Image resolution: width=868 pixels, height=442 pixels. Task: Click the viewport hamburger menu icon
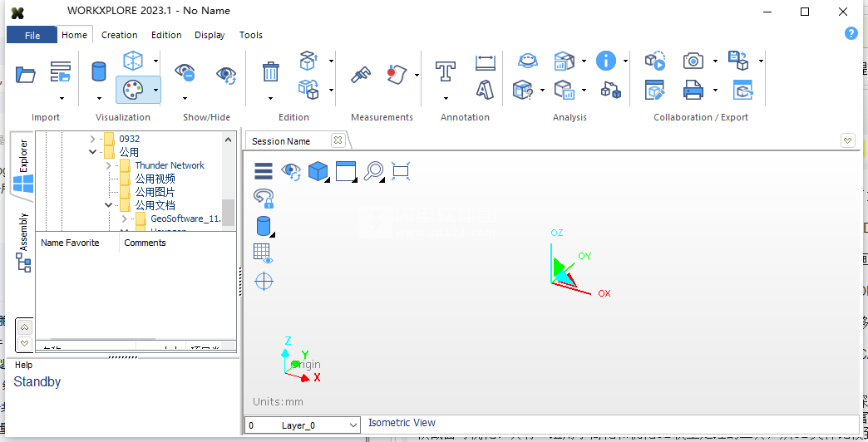coord(264,171)
